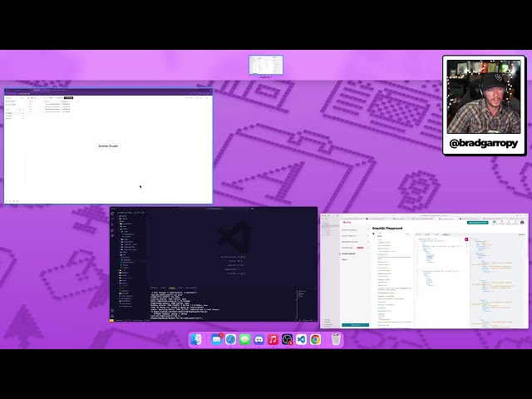
Task: Select the GraphQL Playground heading
Action: coord(387,229)
